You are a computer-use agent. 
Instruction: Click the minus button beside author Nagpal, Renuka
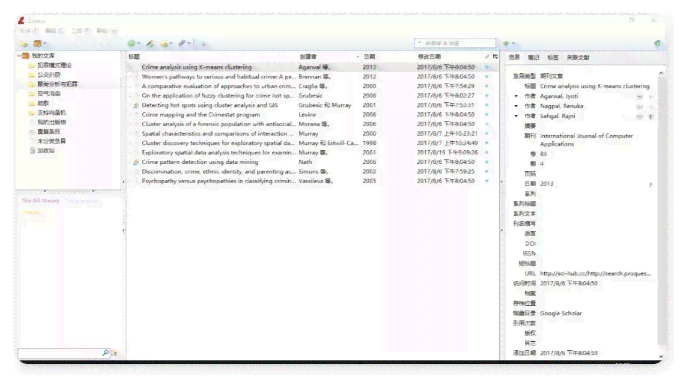pyautogui.click(x=640, y=106)
